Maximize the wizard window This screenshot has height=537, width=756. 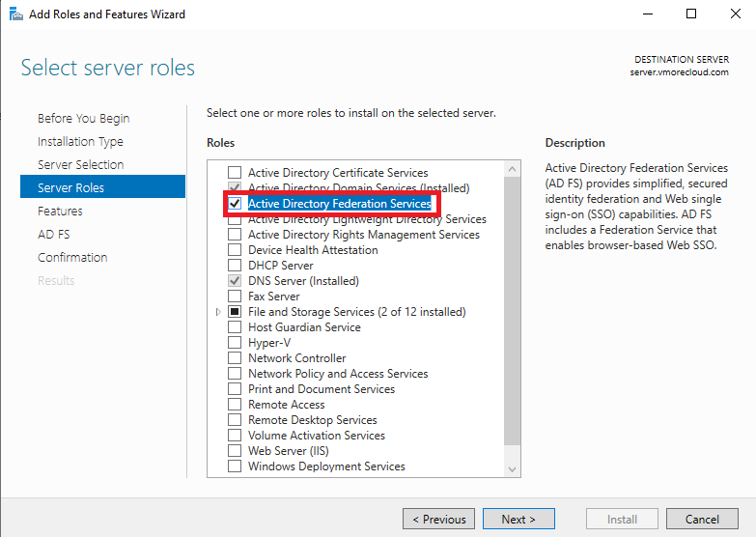[x=691, y=14]
